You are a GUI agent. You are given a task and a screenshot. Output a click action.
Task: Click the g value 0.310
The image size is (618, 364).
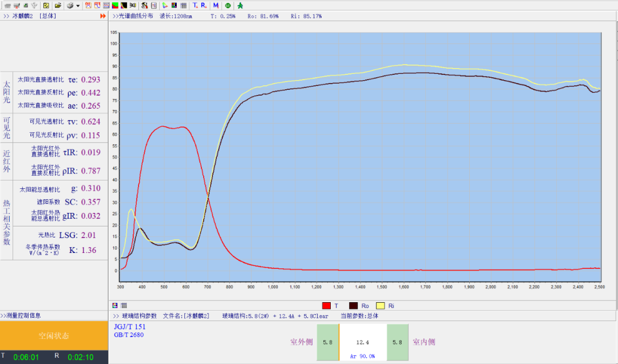(x=90, y=188)
